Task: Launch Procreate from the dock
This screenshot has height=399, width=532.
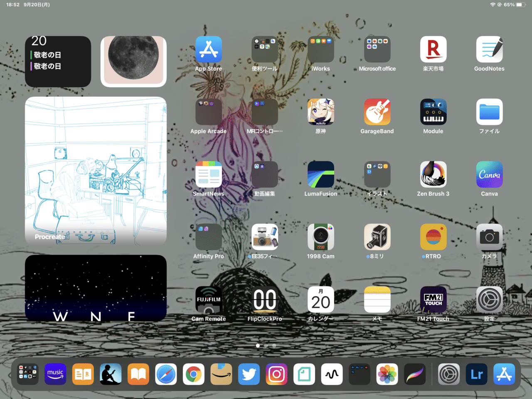Action: pos(415,374)
